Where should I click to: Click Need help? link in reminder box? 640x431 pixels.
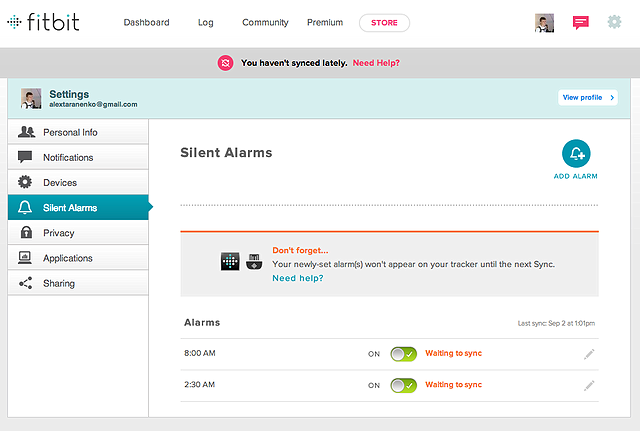(x=298, y=278)
